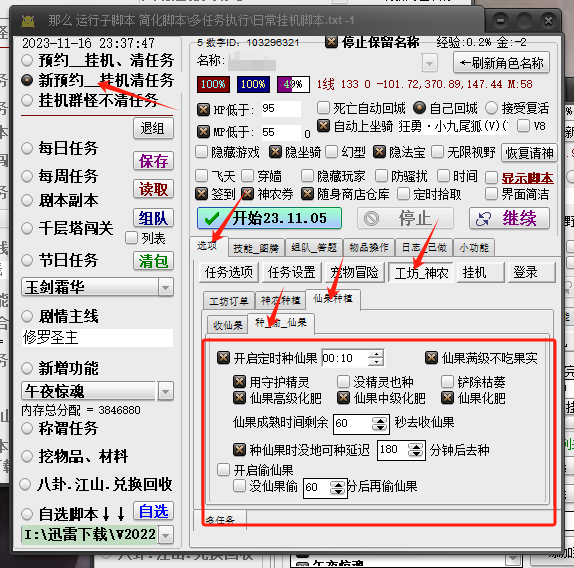Click the MP低于 value field showing 55
574x568 pixels.
tap(281, 132)
